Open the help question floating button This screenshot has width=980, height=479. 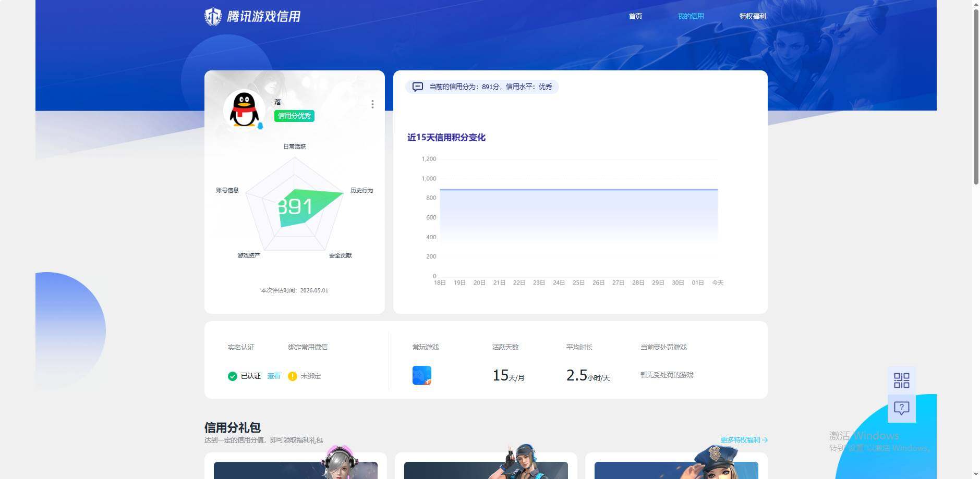tap(902, 408)
